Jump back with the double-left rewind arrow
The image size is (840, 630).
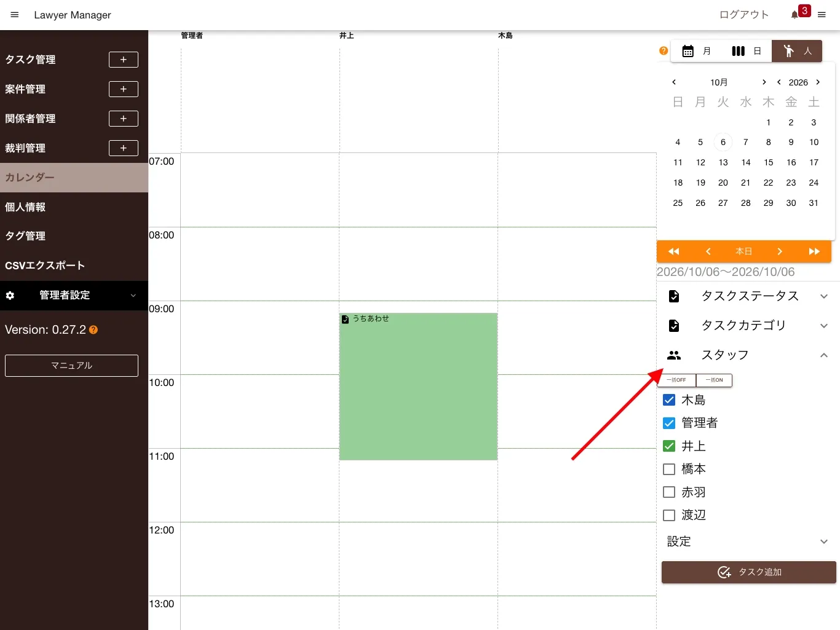674,251
